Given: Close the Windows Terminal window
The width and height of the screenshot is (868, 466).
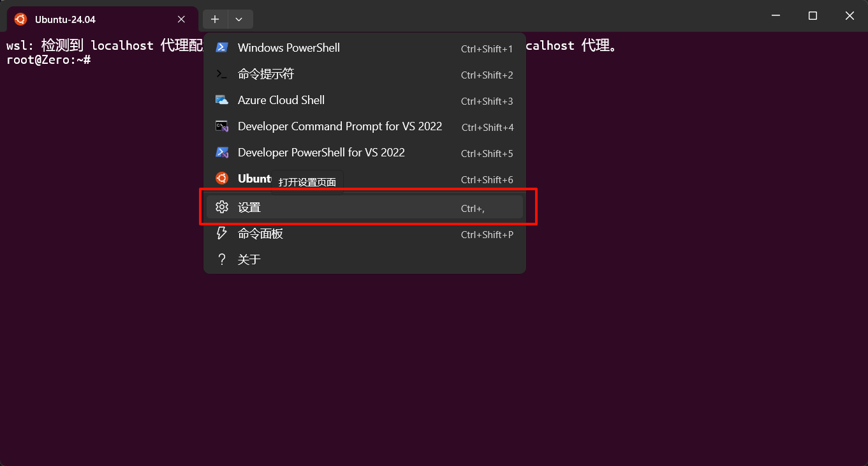Looking at the screenshot, I should click(850, 16).
